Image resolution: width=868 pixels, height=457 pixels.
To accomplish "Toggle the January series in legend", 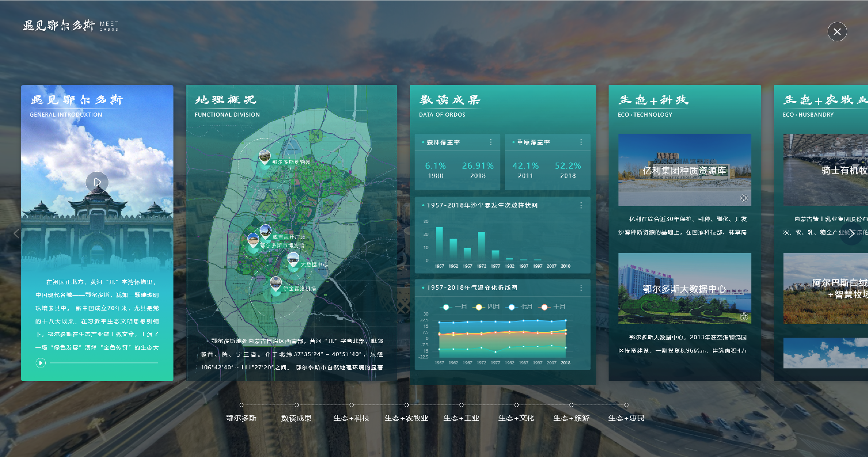I will pyautogui.click(x=454, y=306).
